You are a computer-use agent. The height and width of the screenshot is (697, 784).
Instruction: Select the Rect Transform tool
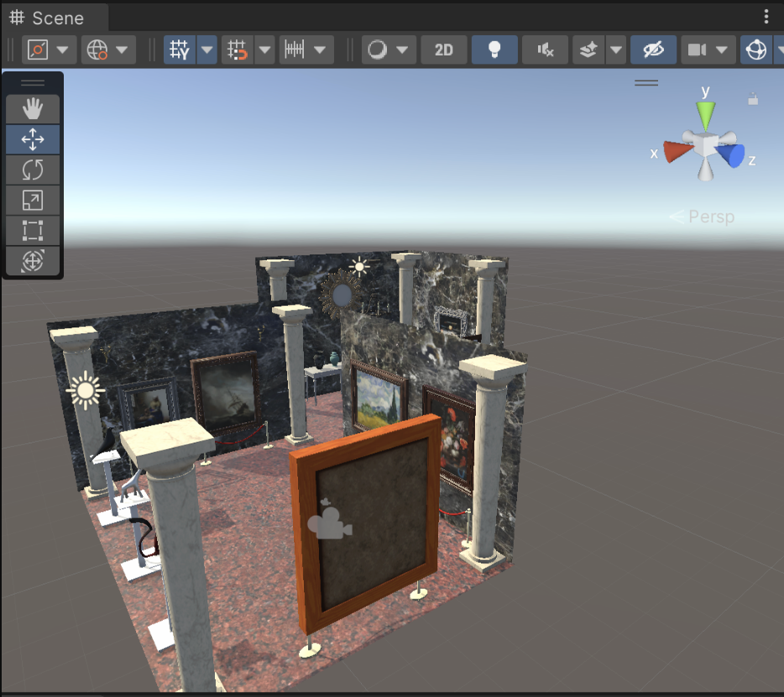click(33, 231)
